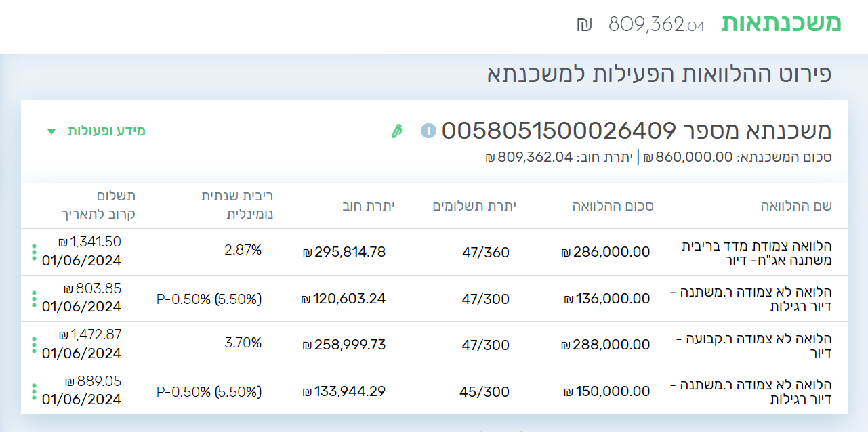Click the 3.70% interest rate cell
Viewport: 868px width, 432px height.
[243, 343]
